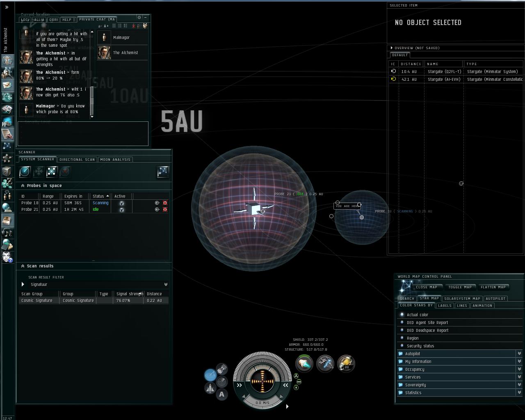
Task: Recover Probe 21 to cargo
Action: point(157,210)
